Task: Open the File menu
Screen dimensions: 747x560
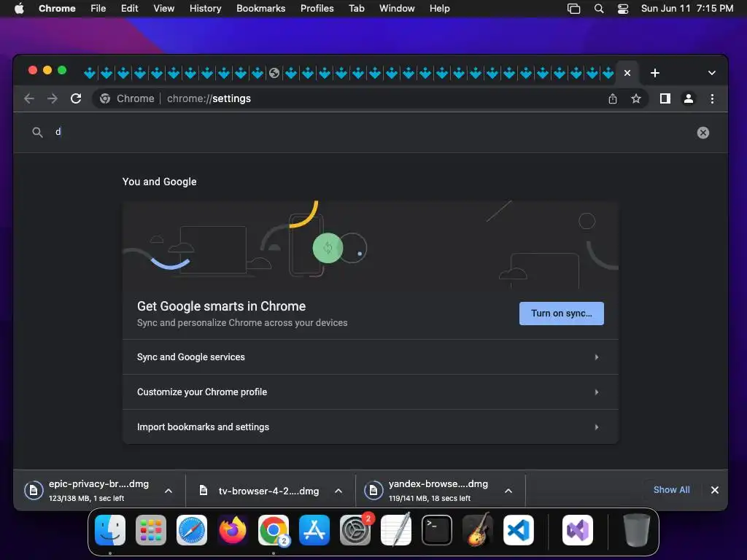Action: [98, 8]
